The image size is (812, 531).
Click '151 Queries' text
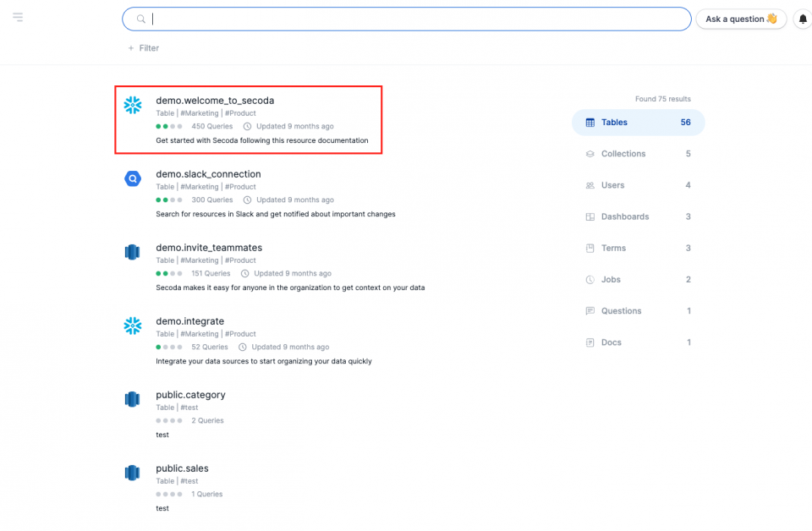211,273
